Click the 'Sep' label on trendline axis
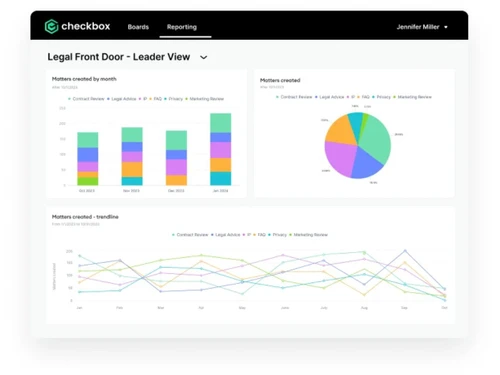Screen dimensions: 500x375 (404, 308)
